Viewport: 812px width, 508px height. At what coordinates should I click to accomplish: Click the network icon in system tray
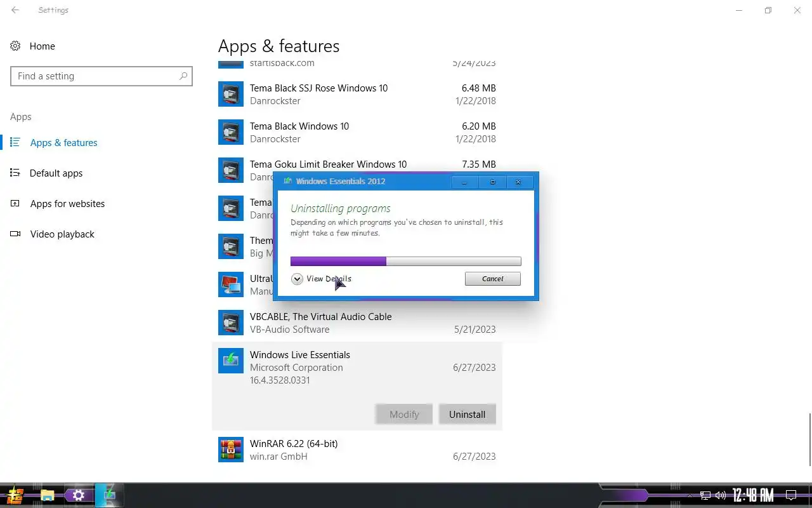click(705, 495)
